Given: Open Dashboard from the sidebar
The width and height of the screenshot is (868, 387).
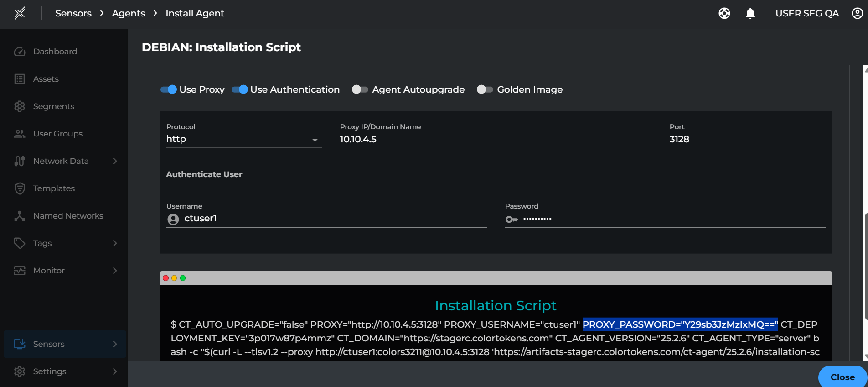Looking at the screenshot, I should pyautogui.click(x=55, y=52).
